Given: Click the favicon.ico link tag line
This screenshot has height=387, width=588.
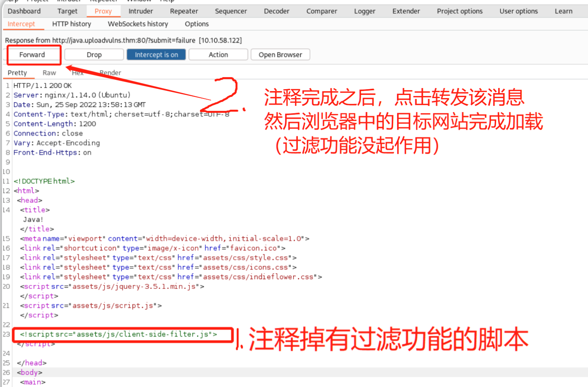Looking at the screenshot, I should [x=153, y=248].
